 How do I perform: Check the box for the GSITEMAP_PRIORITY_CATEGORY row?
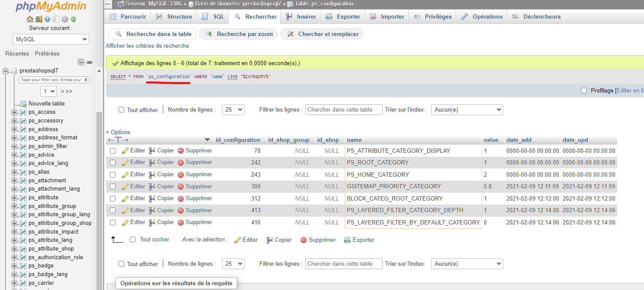pos(113,187)
